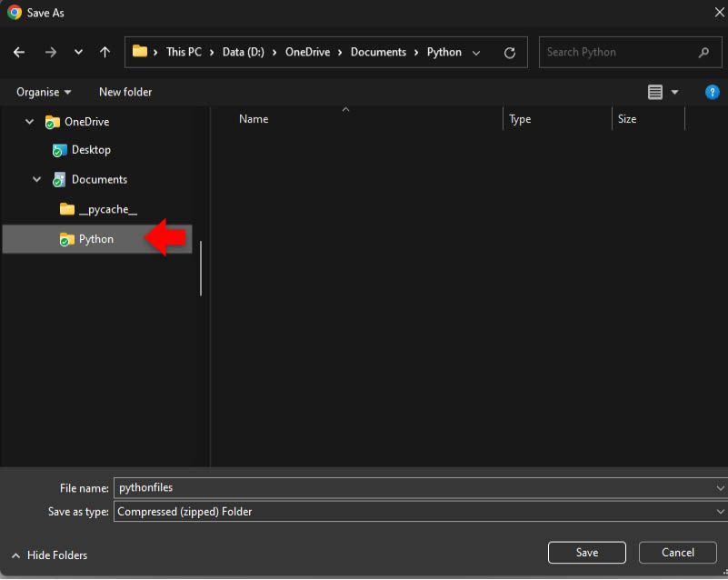Click the Save button
Image resolution: width=728 pixels, height=580 pixels.
587,553
